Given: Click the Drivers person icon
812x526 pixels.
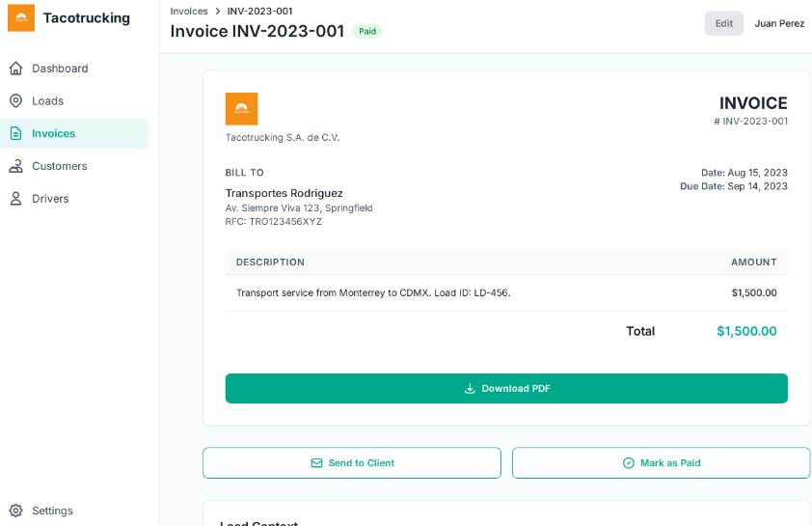Looking at the screenshot, I should pos(15,199).
